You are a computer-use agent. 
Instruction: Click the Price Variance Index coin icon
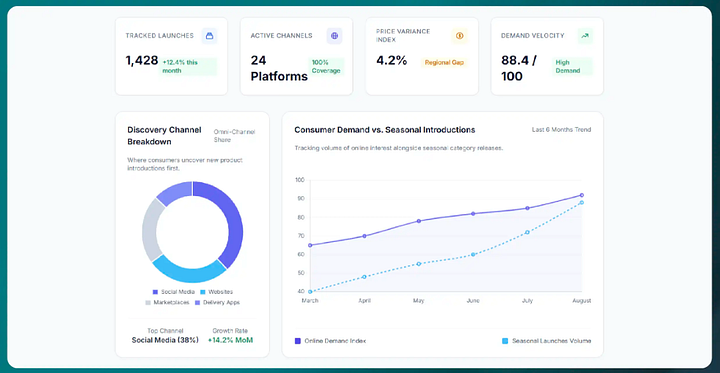tap(459, 36)
